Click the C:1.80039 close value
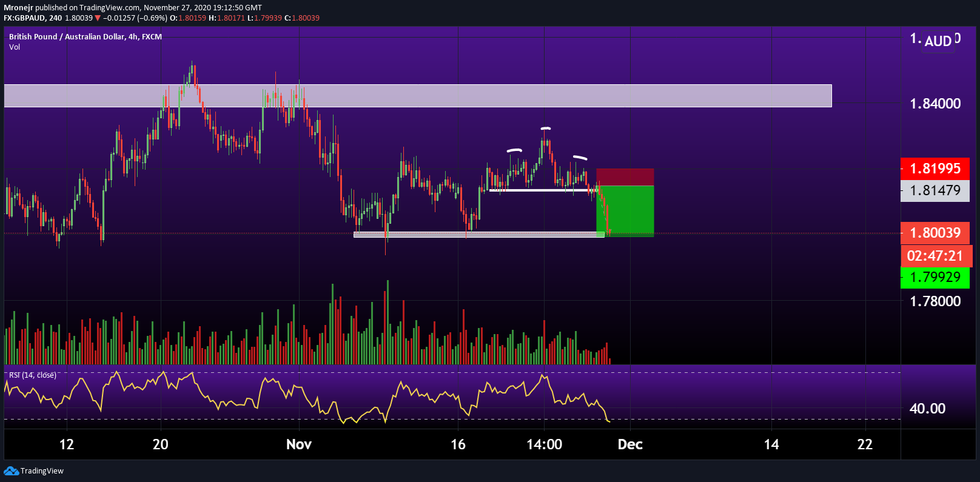The width and height of the screenshot is (980, 482). 302,18
